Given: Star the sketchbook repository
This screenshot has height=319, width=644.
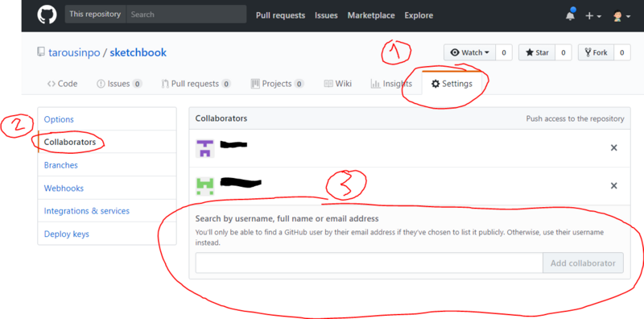Looking at the screenshot, I should pos(537,52).
